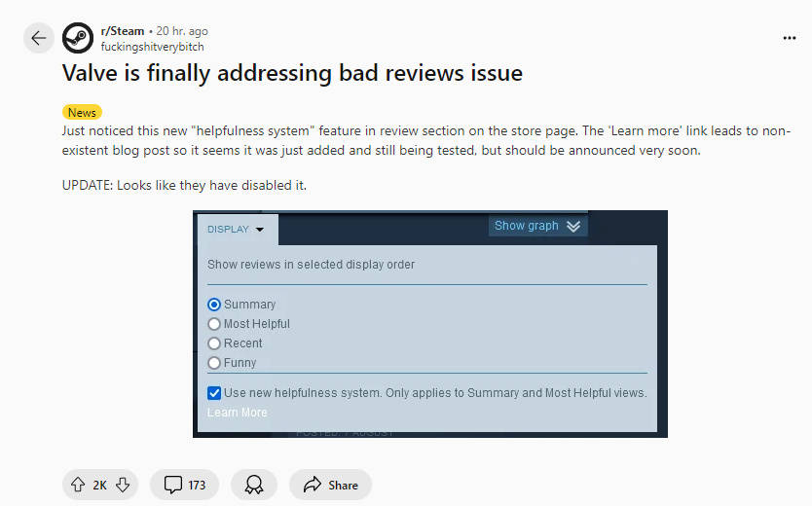Click the back arrow button
Screen dimensions: 812x506
point(38,38)
